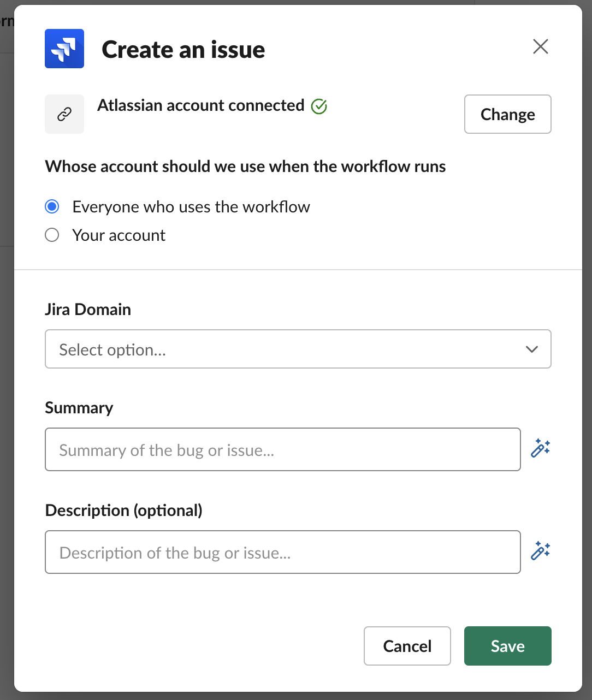Click the Description (optional) label

tap(124, 511)
